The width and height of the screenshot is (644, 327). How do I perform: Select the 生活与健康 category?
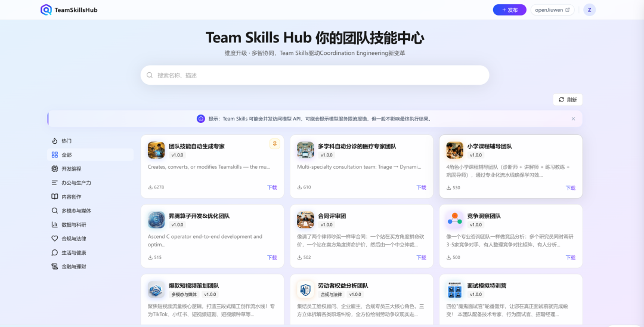coord(90,252)
